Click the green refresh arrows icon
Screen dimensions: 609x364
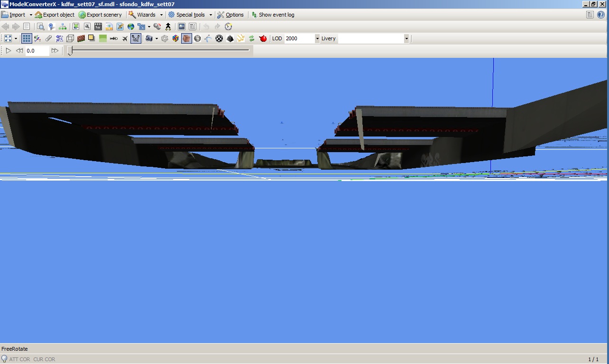click(x=253, y=38)
